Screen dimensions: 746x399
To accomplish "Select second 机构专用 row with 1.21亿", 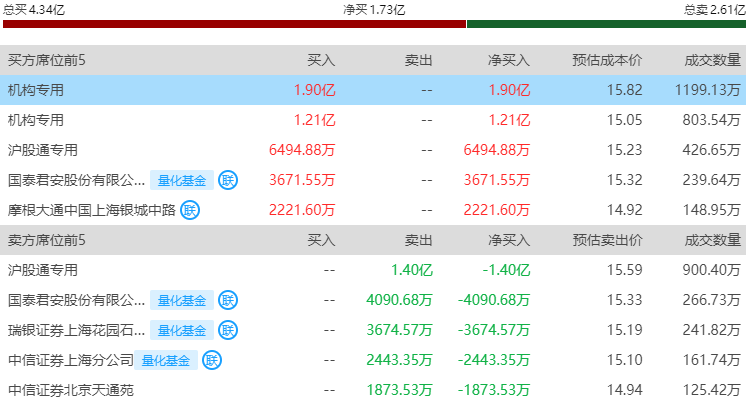I will (373, 120).
